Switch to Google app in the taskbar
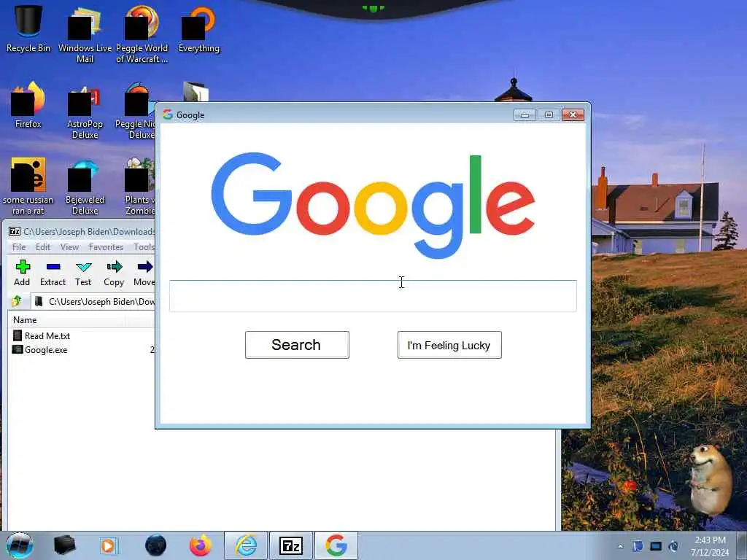Viewport: 747px width, 560px height. (336, 545)
